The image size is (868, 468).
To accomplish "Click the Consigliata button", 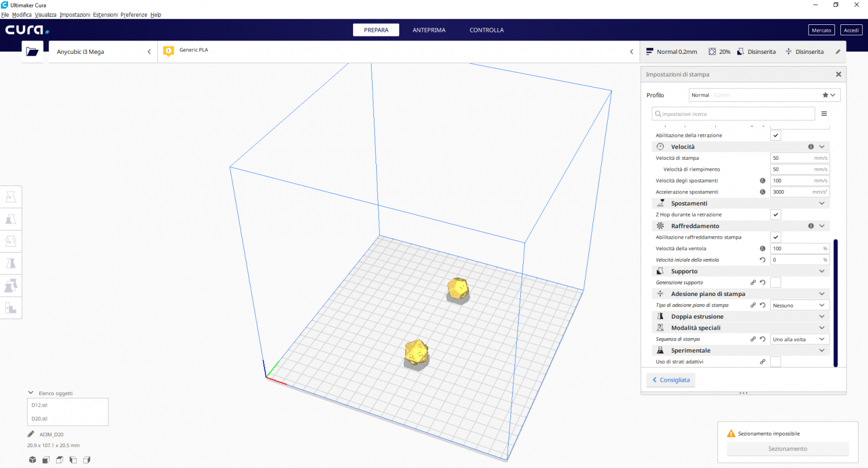I will [671, 380].
